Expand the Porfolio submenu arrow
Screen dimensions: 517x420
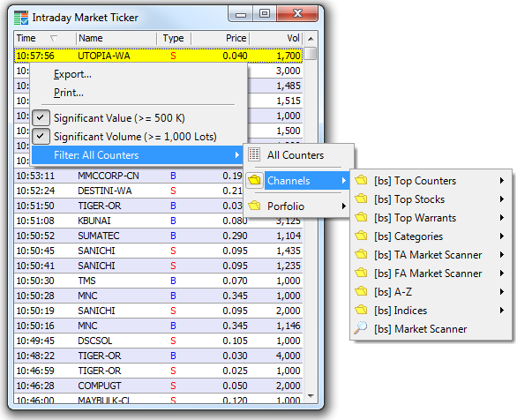pos(343,206)
